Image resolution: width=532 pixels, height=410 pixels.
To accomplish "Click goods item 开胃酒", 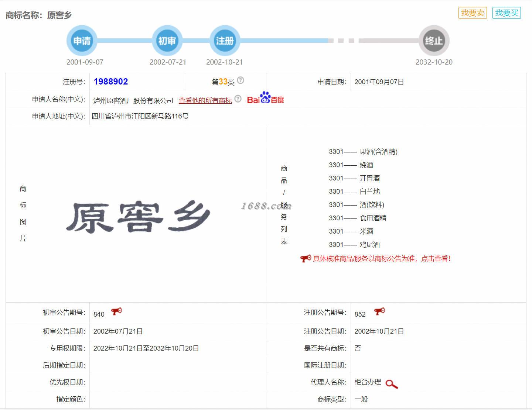I will (x=370, y=178).
